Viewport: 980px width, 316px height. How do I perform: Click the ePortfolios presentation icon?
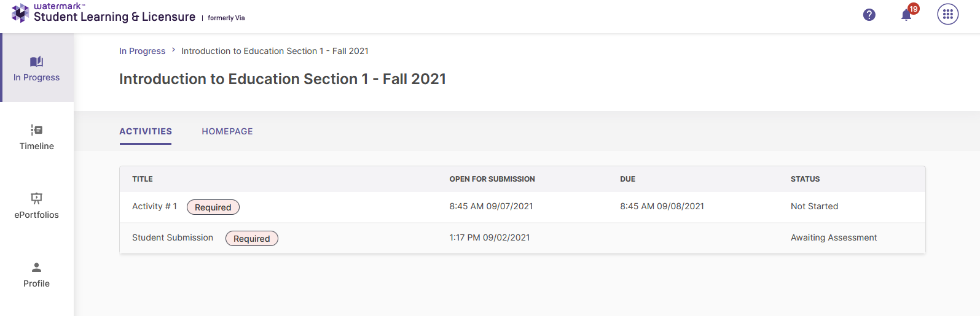pyautogui.click(x=37, y=198)
